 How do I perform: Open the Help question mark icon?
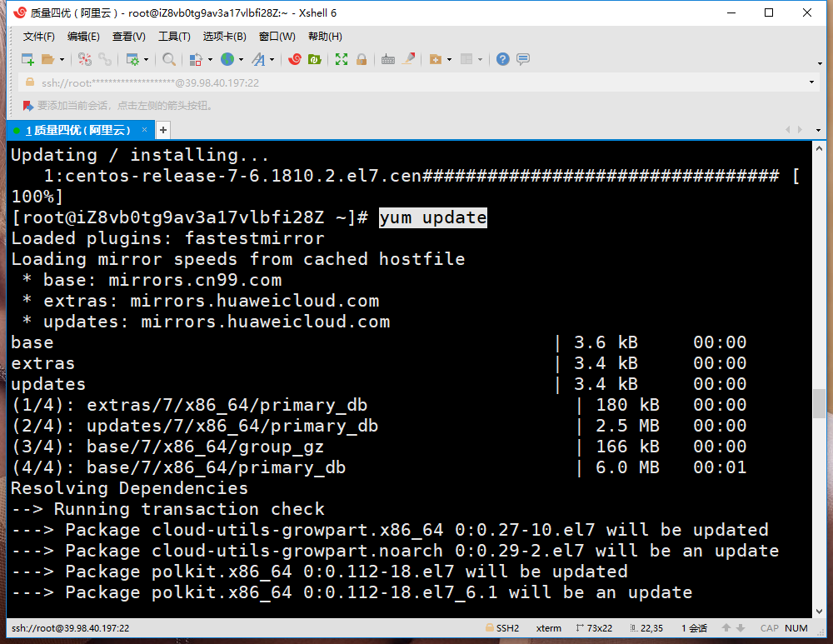point(502,59)
